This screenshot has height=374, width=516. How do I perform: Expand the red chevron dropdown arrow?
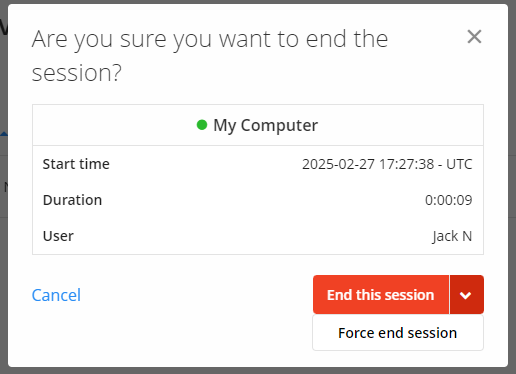point(466,295)
